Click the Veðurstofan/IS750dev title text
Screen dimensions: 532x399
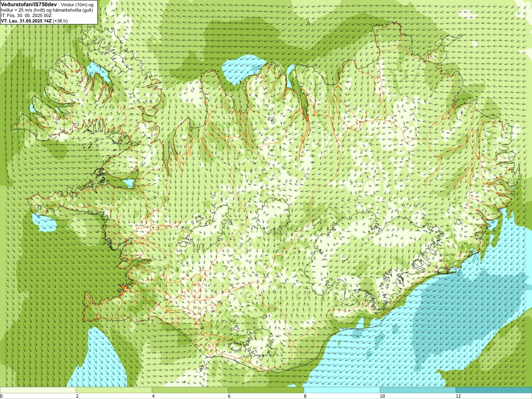click(29, 4)
